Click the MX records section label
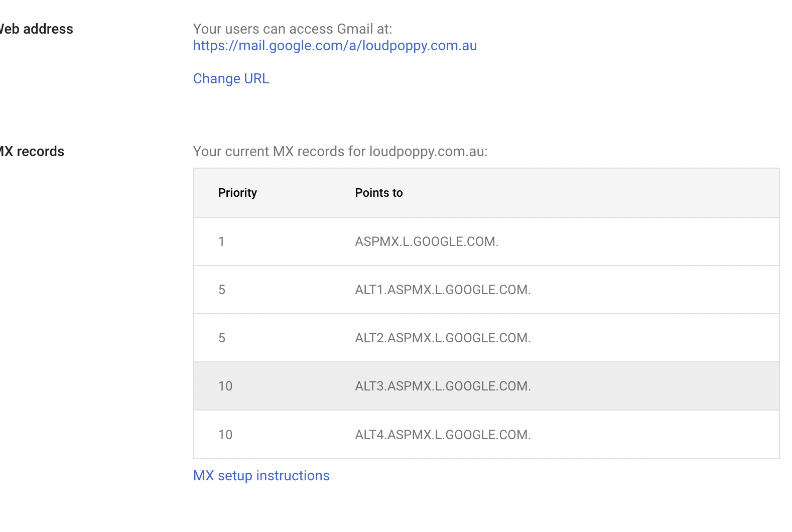The image size is (792, 532). point(32,152)
